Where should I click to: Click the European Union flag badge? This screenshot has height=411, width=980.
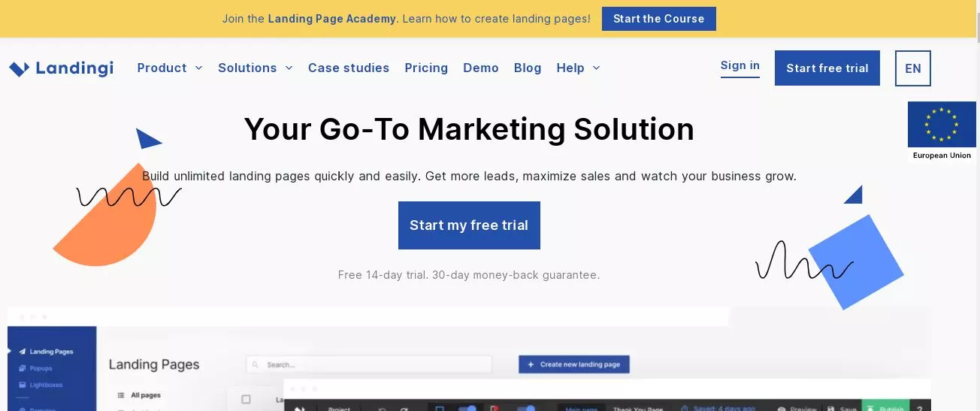pyautogui.click(x=942, y=131)
